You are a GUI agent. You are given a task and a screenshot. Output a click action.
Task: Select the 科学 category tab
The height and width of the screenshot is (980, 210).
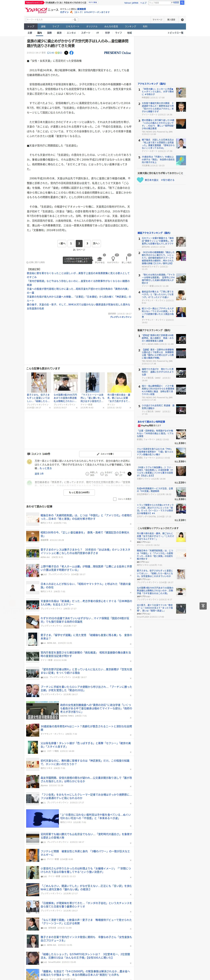coord(107,33)
